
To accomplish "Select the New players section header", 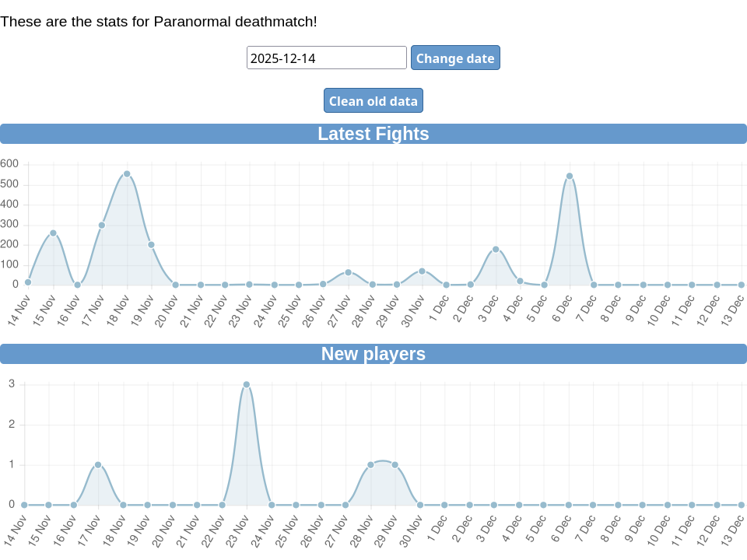I will click(x=373, y=354).
